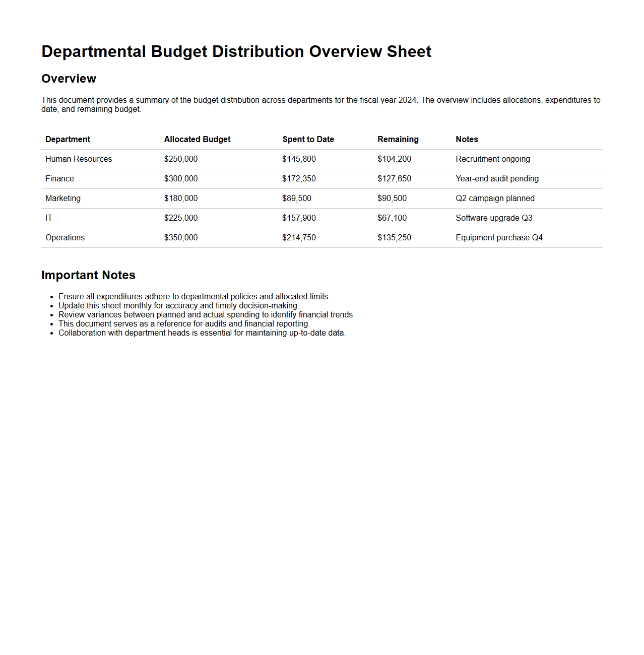This screenshot has width=644, height=655.
Task: Select the Department column header
Action: tap(68, 140)
